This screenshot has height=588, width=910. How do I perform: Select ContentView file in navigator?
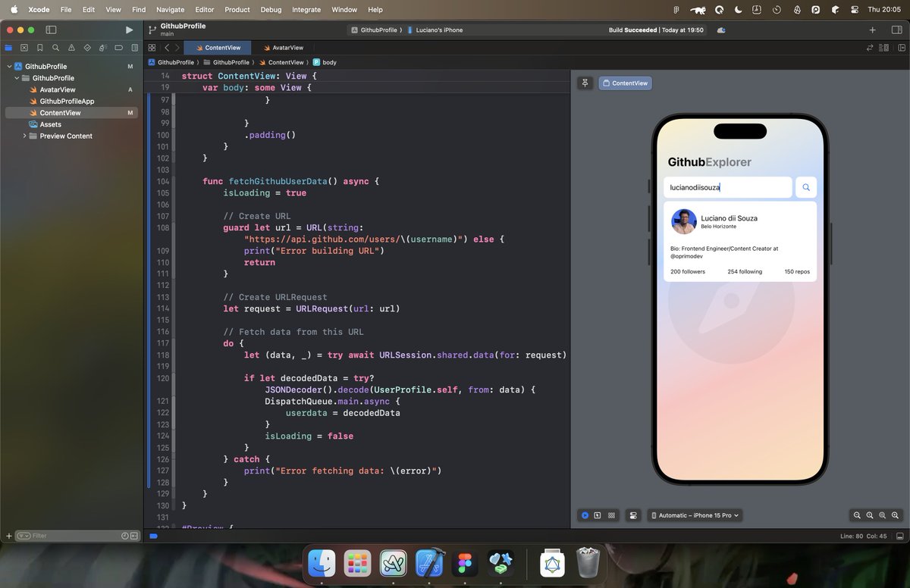72,113
